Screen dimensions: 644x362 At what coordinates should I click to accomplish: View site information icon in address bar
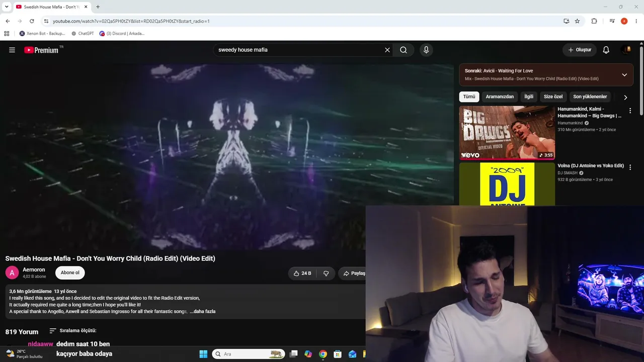click(x=46, y=21)
